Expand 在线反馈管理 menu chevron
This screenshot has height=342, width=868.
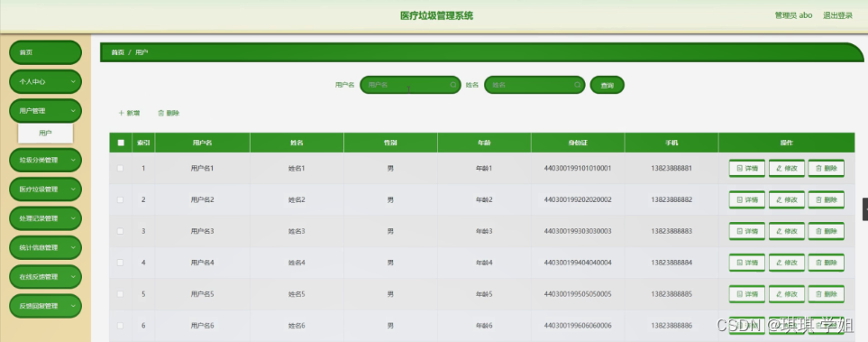point(73,277)
